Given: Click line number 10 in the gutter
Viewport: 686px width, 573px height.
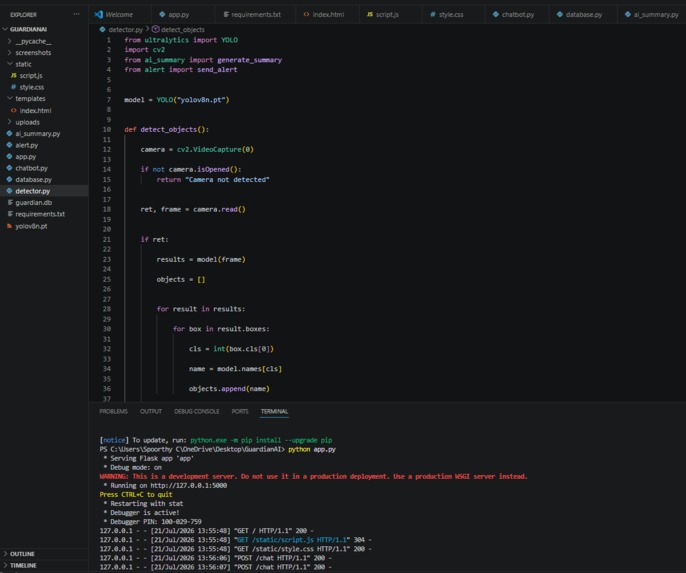Looking at the screenshot, I should pyautogui.click(x=107, y=129).
